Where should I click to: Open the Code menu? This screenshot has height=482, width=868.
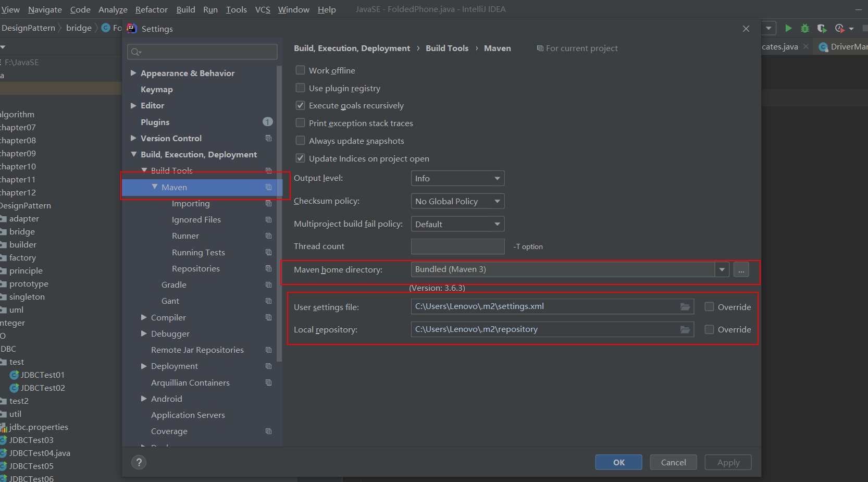pos(80,9)
